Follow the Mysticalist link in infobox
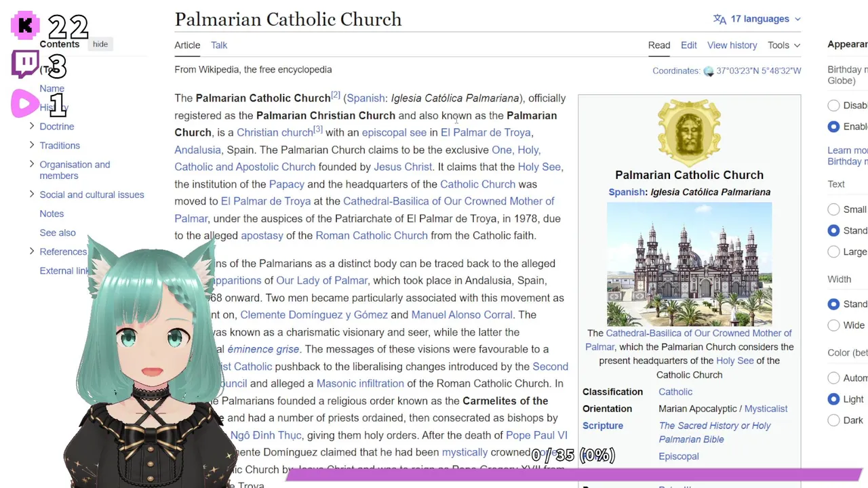The image size is (868, 488). pyautogui.click(x=766, y=409)
